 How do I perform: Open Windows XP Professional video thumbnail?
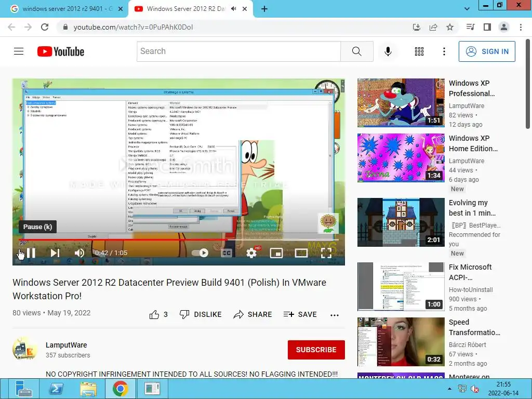[401, 103]
